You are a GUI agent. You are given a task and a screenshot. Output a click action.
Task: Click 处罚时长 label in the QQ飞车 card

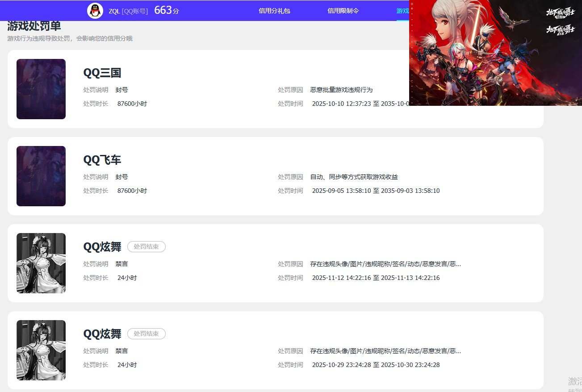(96, 191)
